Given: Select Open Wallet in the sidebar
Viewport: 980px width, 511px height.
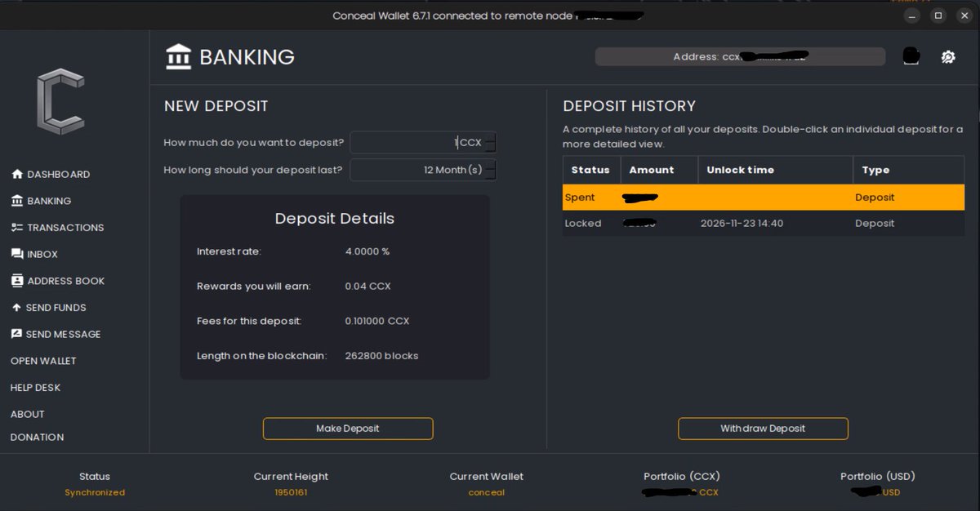Looking at the screenshot, I should [43, 361].
